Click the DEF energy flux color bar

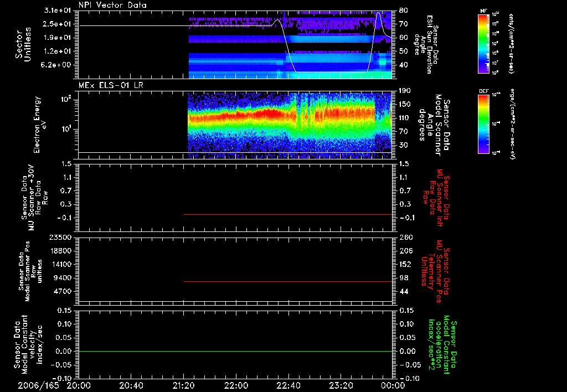(484, 124)
